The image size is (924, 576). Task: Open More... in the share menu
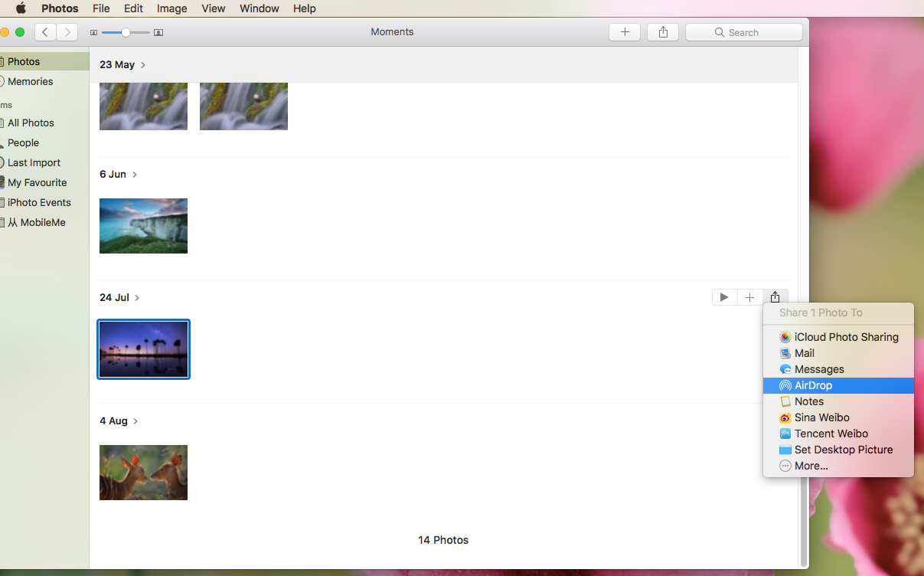point(811,466)
